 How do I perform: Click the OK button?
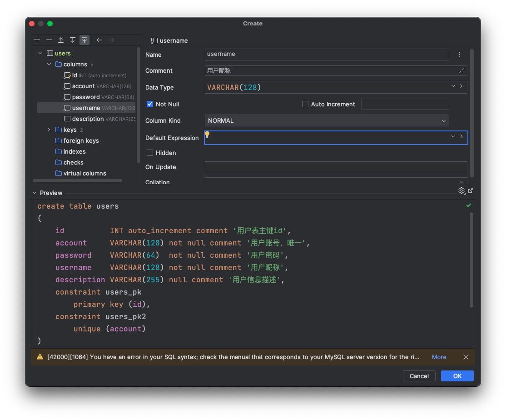click(x=457, y=376)
